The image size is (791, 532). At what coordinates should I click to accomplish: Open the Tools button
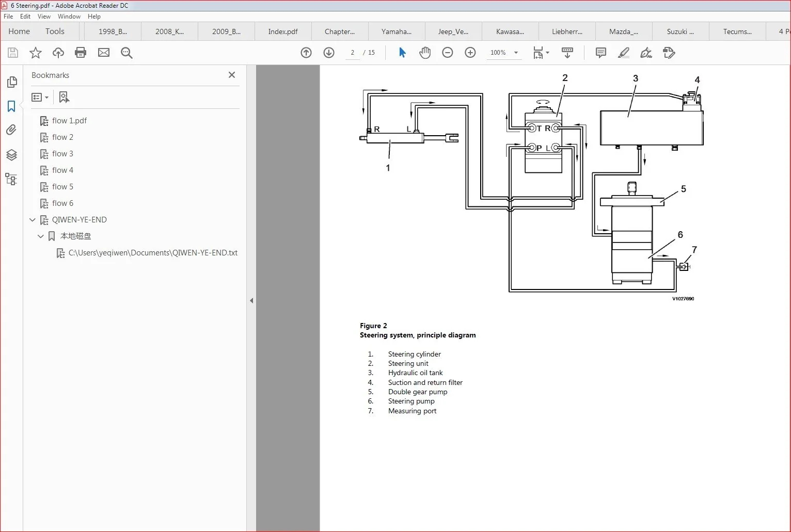point(55,31)
